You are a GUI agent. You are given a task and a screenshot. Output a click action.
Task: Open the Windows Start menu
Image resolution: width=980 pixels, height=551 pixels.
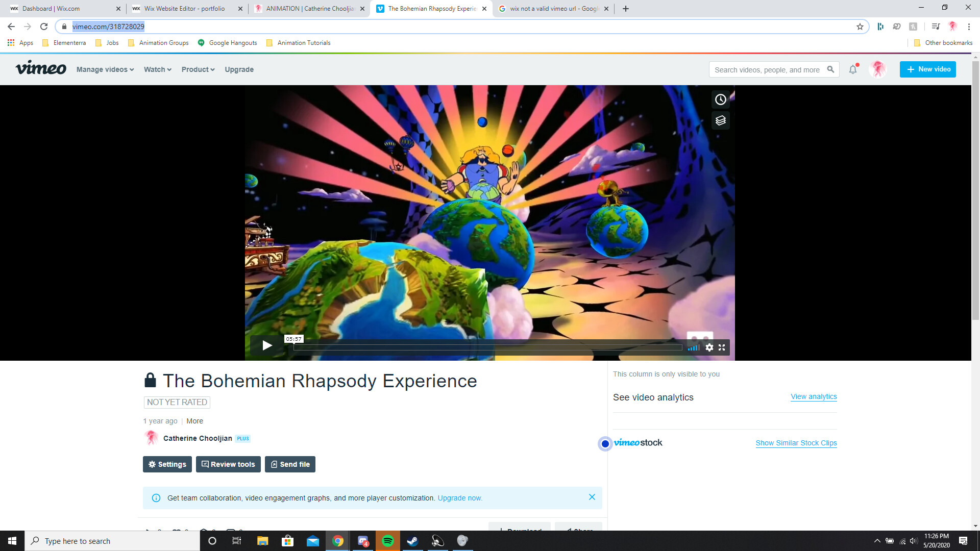tap(12, 541)
